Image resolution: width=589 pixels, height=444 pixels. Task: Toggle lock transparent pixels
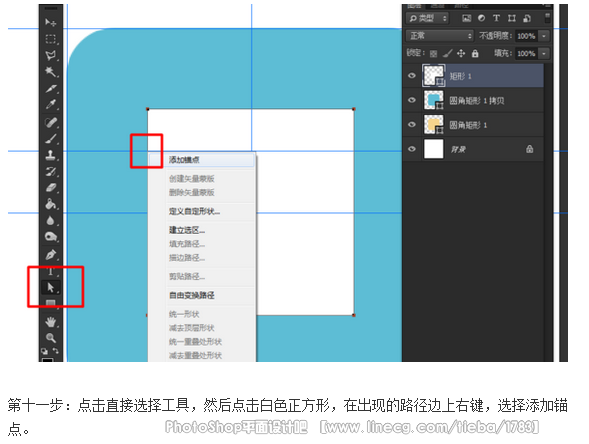coord(433,54)
